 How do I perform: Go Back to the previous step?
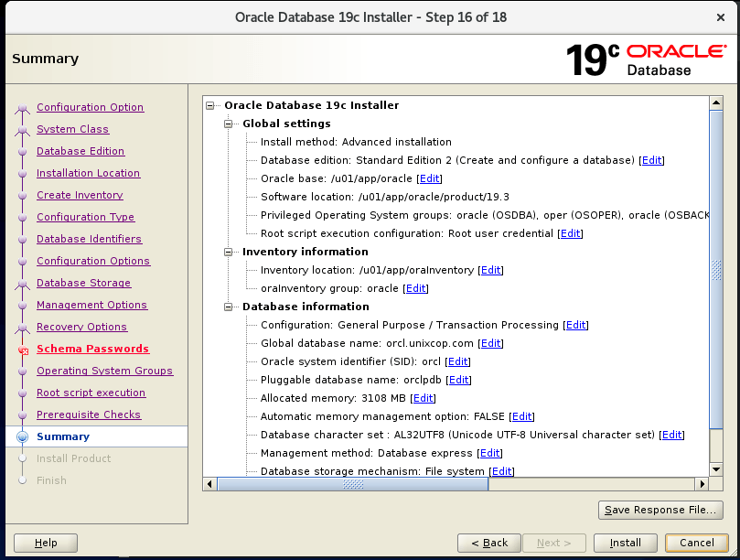click(x=489, y=543)
